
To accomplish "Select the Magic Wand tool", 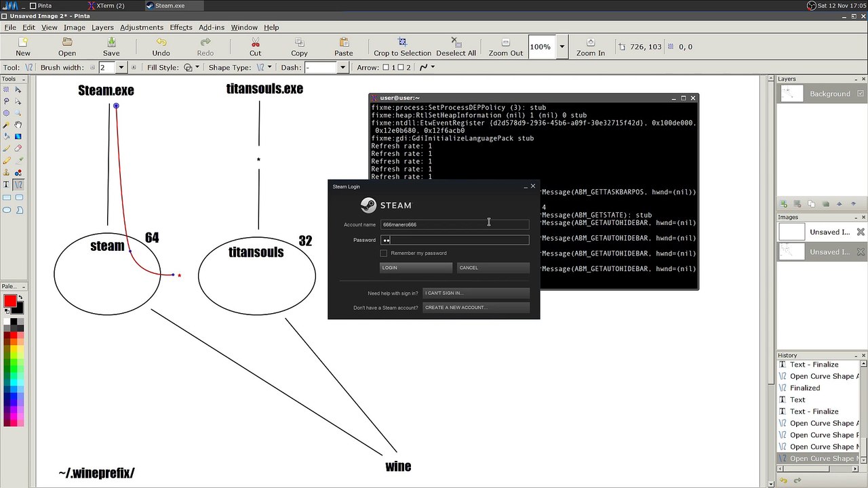I will pos(7,125).
